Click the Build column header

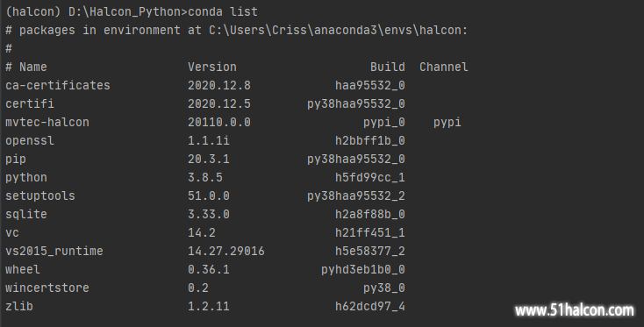pyautogui.click(x=387, y=67)
